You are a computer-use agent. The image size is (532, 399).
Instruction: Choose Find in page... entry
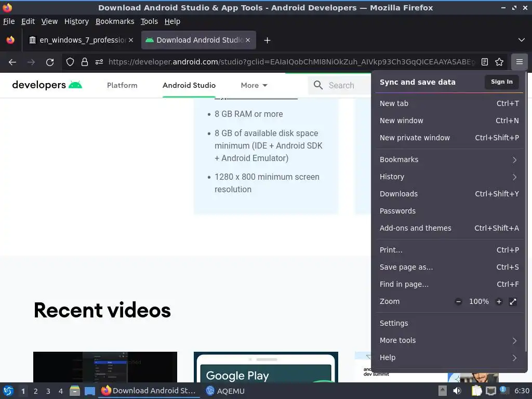449,284
